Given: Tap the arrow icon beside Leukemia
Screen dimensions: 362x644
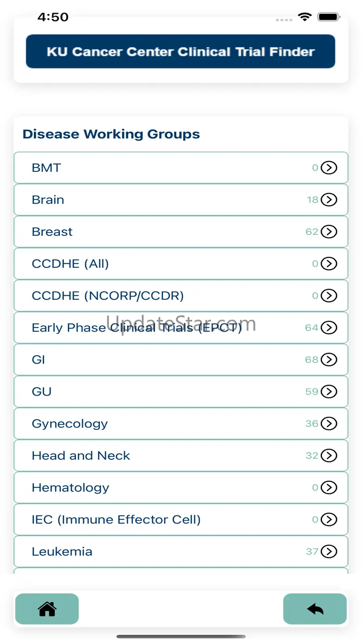Looking at the screenshot, I should point(329,551).
